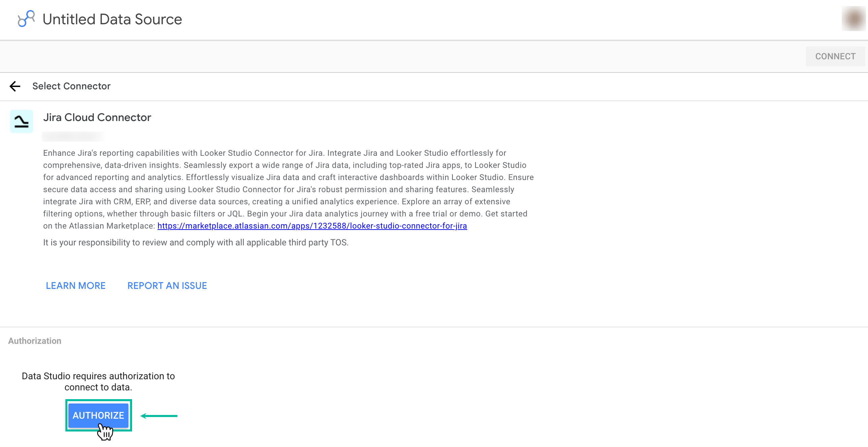
Task: Click the third party TOS notice text
Action: pos(196,242)
